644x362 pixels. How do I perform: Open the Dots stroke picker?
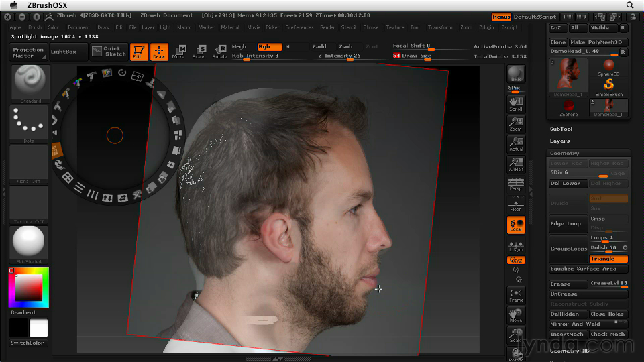pos(29,124)
